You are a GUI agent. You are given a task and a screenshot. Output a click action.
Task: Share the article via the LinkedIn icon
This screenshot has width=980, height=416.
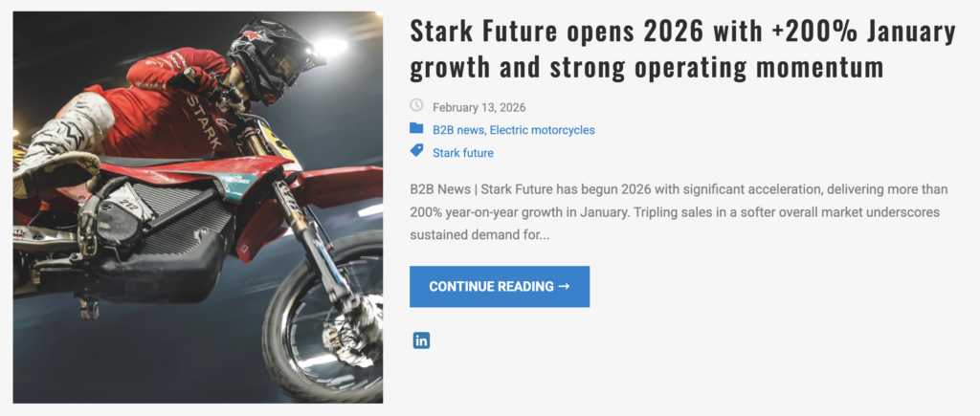click(421, 340)
